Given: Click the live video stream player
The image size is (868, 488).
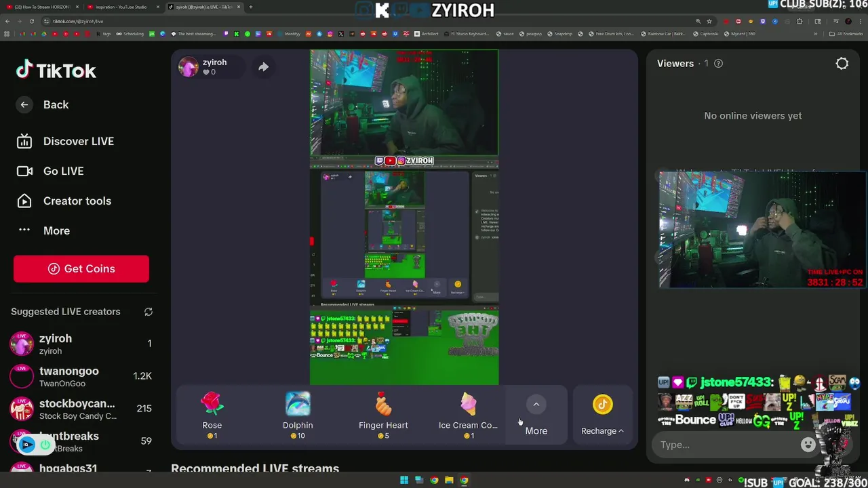Looking at the screenshot, I should (404, 217).
